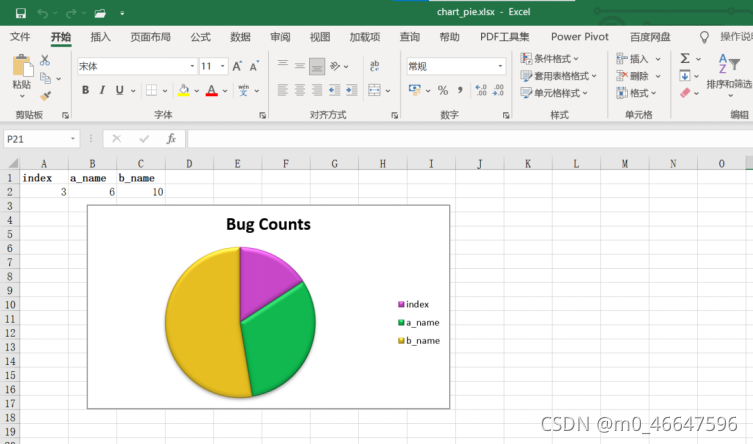Screen dimensions: 753x444
Task: Switch to the 插入 Insert tab
Action: 100,37
